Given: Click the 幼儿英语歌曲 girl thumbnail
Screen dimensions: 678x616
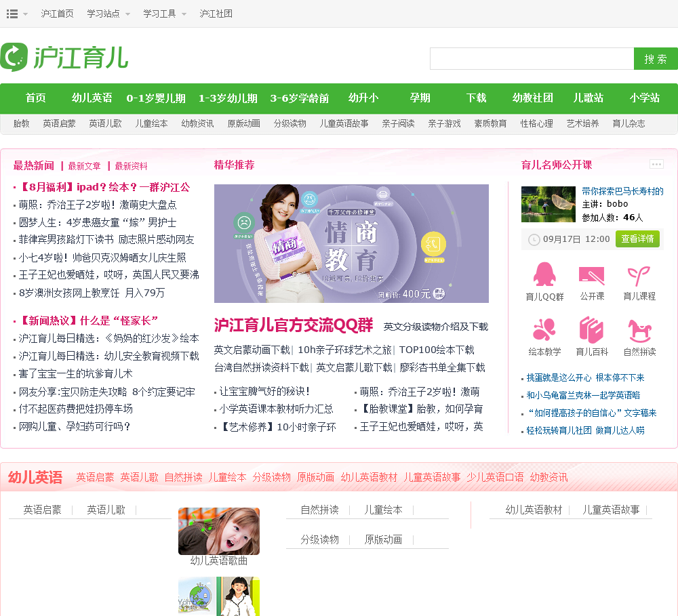Looking at the screenshot, I should coord(219,531).
